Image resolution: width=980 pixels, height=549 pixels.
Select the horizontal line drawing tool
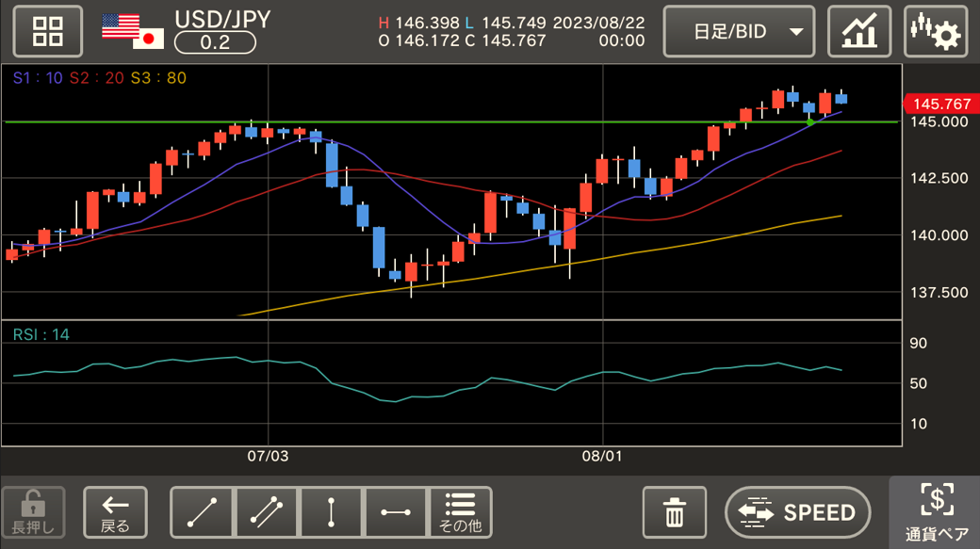click(x=396, y=512)
